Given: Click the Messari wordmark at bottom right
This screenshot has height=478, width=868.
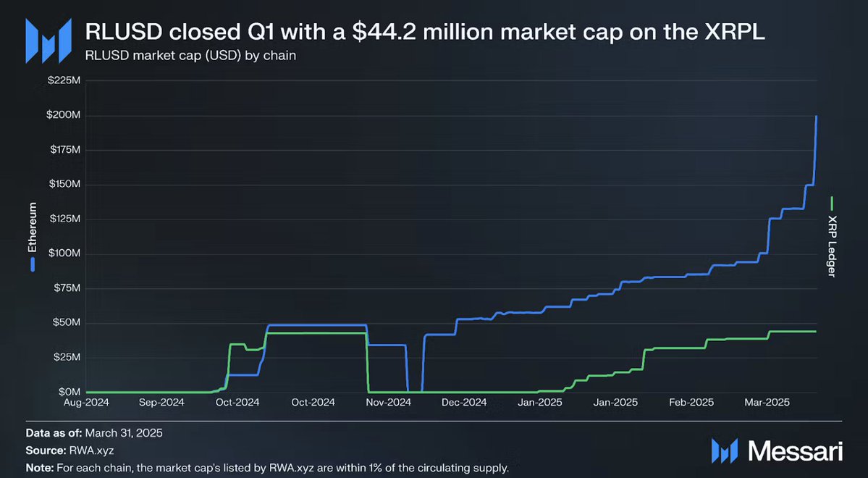Looking at the screenshot, I should [x=796, y=451].
